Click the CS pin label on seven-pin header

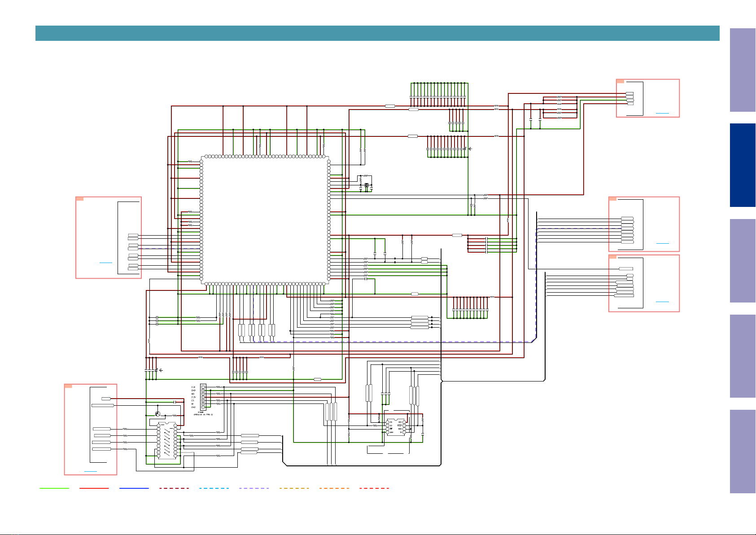pos(192,400)
